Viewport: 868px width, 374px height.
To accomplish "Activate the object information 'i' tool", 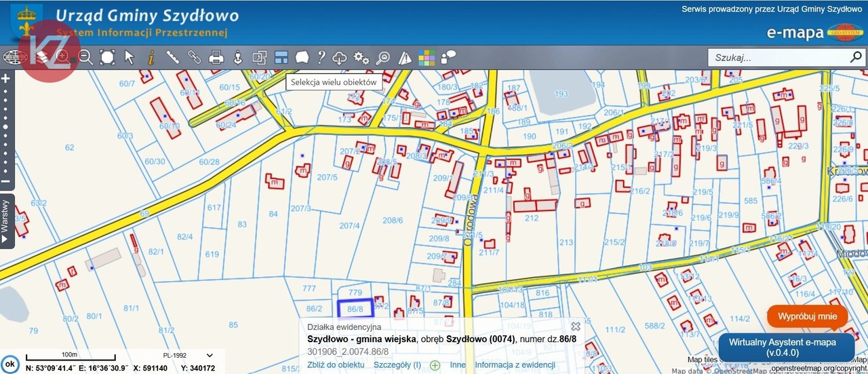I will 151,58.
